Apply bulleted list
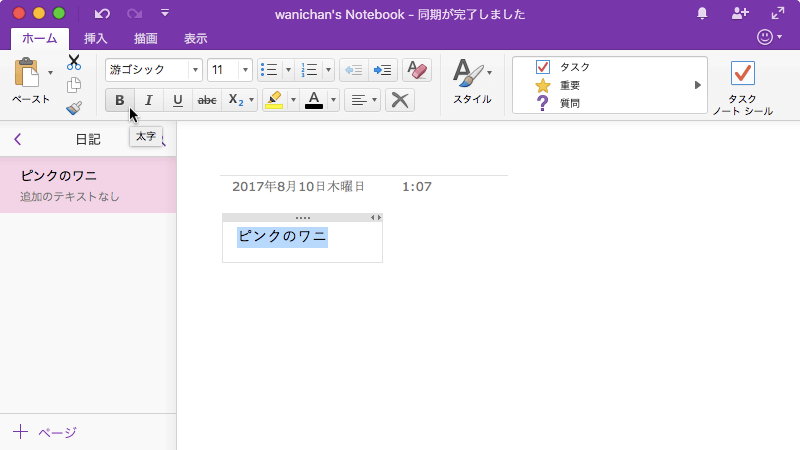The width and height of the screenshot is (800, 450). [269, 70]
